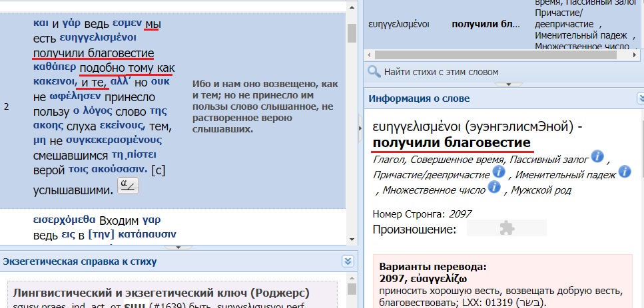Select Greek word 'συγκεκερασμένους' in verse 2
Viewport: 644px width, 308px height.
[105, 140]
